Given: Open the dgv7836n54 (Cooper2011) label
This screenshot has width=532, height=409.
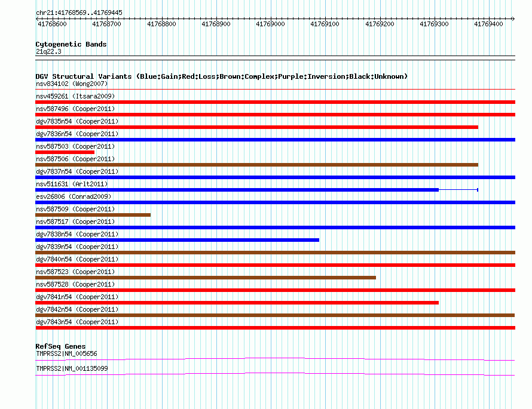Looking at the screenshot, I should pos(77,134).
